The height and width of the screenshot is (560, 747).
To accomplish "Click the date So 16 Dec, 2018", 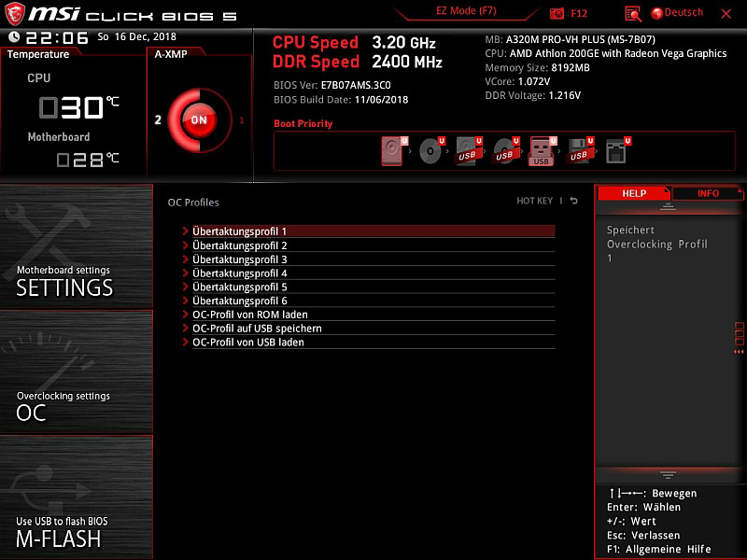I will (136, 36).
